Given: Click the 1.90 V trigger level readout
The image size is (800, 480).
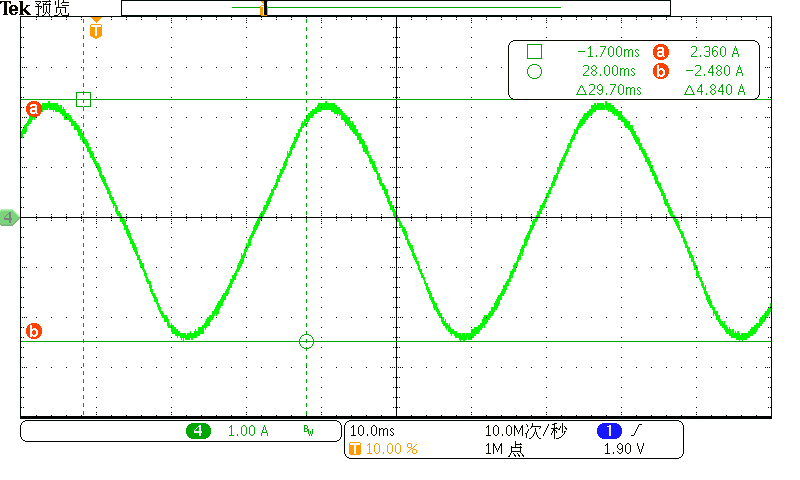Looking at the screenshot, I should click(x=624, y=449).
